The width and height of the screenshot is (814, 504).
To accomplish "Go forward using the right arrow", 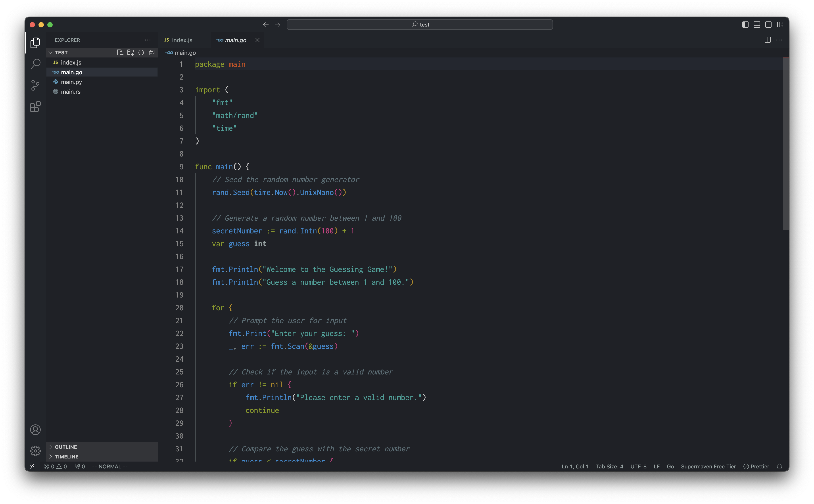I will [x=277, y=25].
